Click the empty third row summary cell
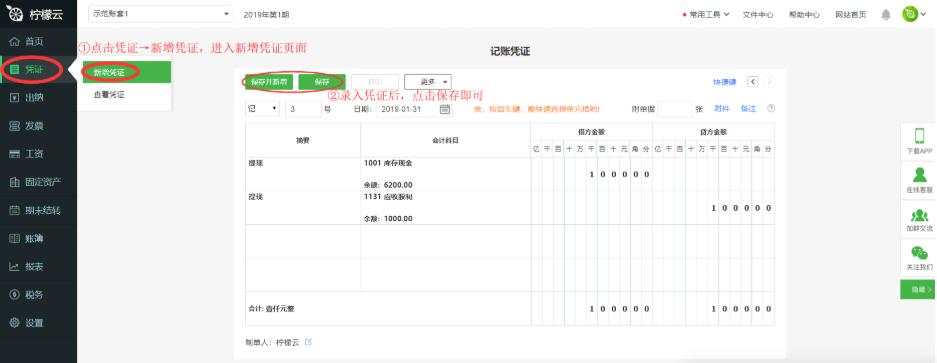Viewport: 937px width, 363px height. coord(303,242)
